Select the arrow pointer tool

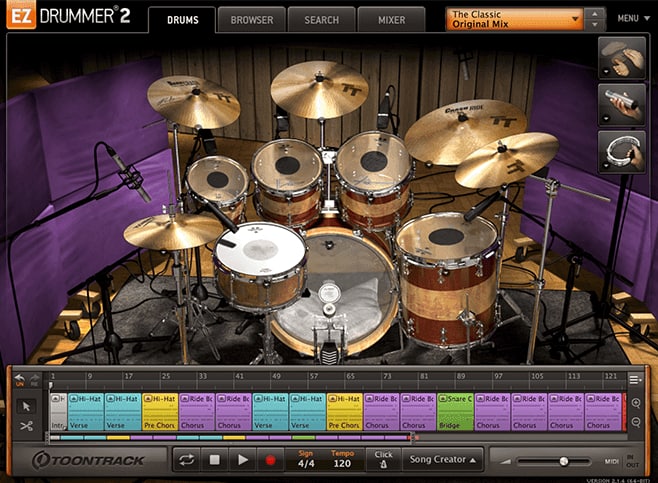26,406
